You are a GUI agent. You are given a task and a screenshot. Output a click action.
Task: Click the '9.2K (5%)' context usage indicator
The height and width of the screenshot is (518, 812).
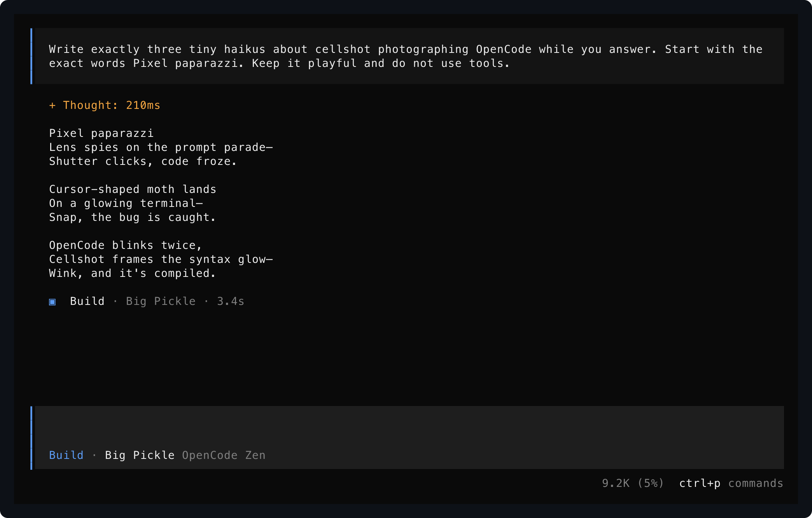point(633,483)
